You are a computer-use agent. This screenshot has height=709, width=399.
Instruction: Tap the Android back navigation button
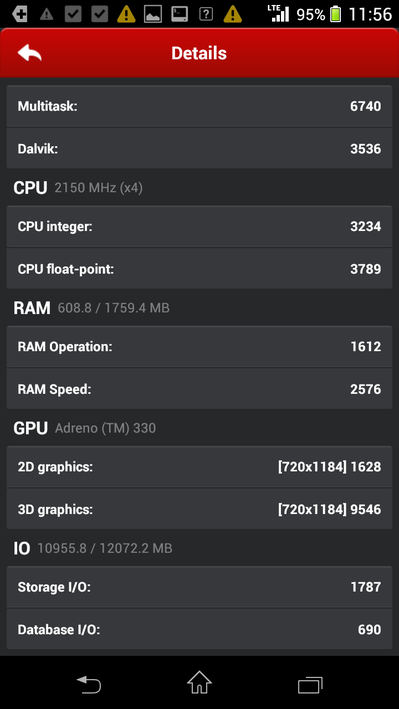[89, 684]
